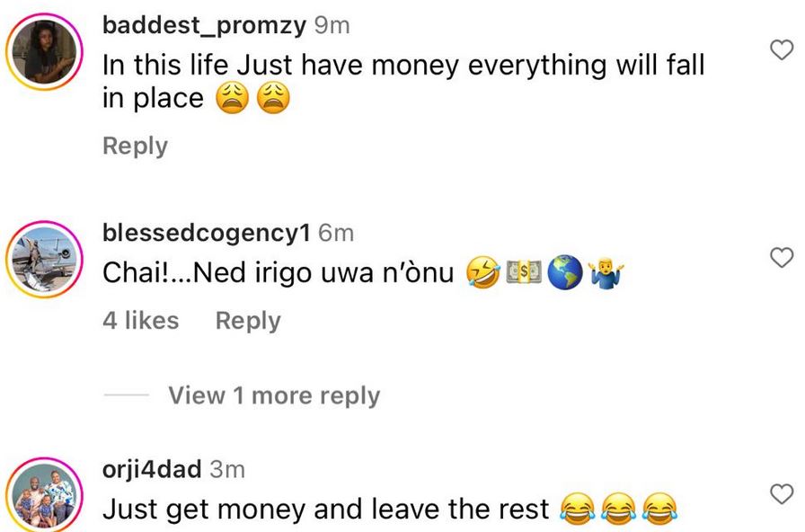Tap the heart on orji4dad's comment

point(782,494)
